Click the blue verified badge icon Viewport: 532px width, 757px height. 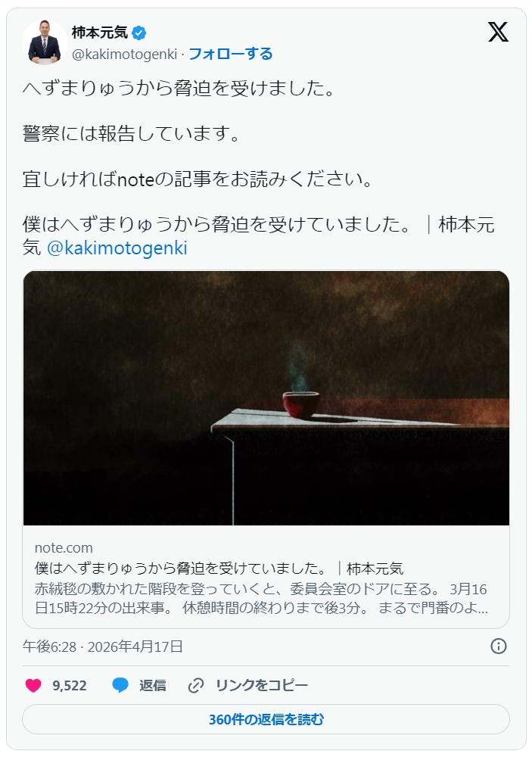click(x=139, y=33)
